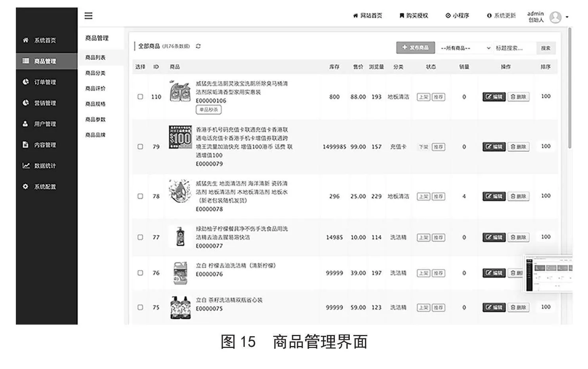Delete product 75 with 删除 button
This screenshot has width=588, height=369.
(x=519, y=307)
